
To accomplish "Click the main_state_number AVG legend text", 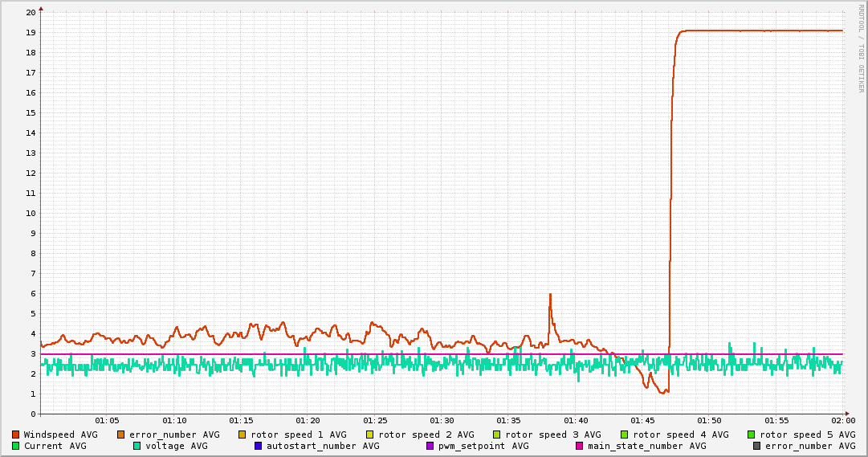I will [646, 446].
